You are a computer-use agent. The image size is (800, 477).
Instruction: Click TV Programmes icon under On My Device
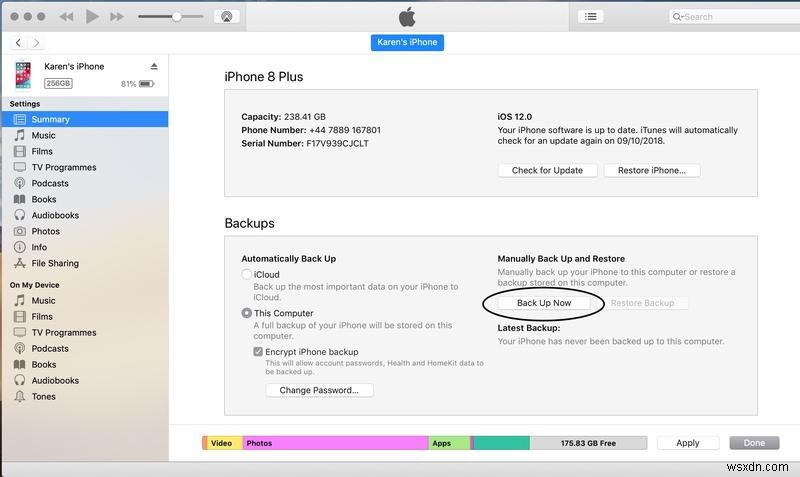pos(19,332)
